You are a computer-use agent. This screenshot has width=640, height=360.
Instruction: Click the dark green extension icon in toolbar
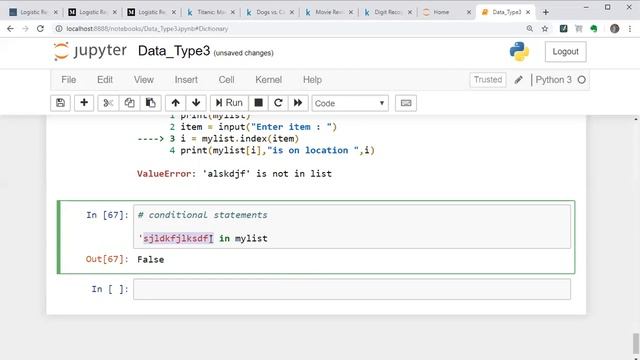(564, 29)
